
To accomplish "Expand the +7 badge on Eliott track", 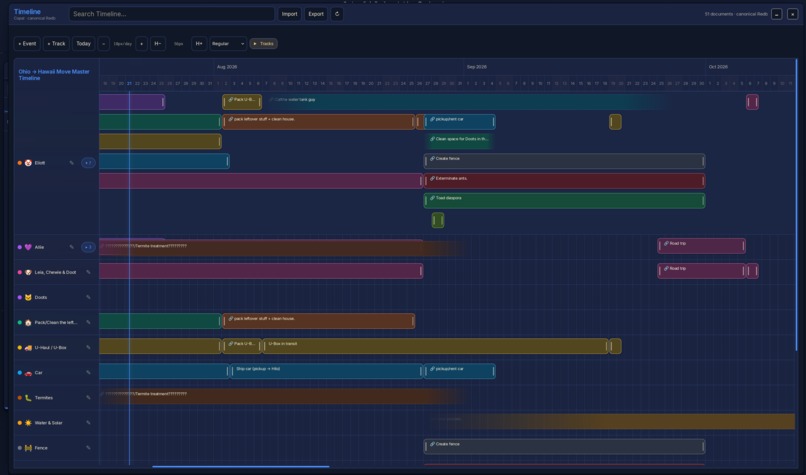I will 88,163.
